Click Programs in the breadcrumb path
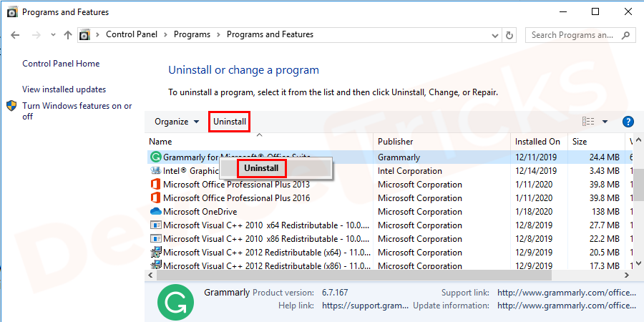Viewport: 644px width, 322px height. coord(190,34)
